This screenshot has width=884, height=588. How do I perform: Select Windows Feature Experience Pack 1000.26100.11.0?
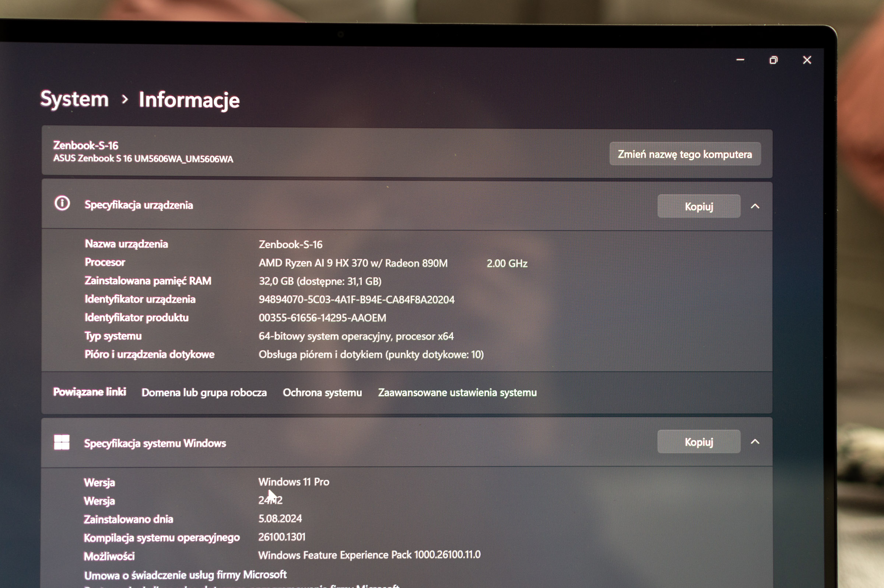369,555
